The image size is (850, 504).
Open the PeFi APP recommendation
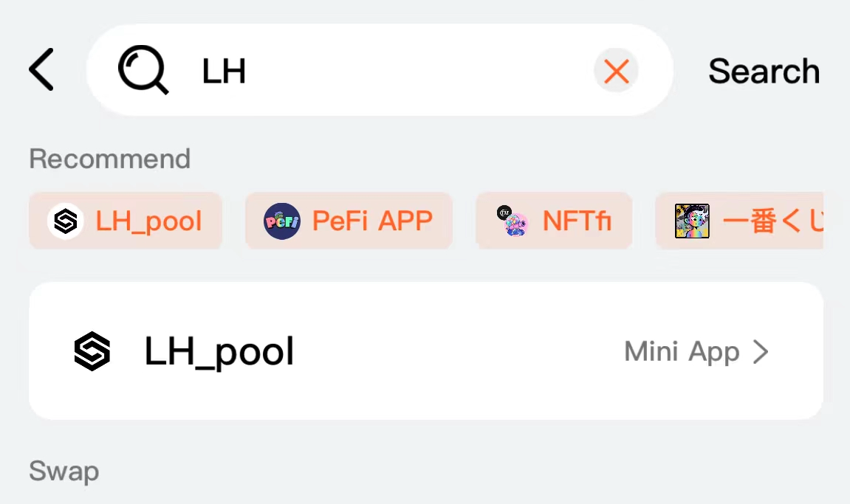(x=349, y=221)
